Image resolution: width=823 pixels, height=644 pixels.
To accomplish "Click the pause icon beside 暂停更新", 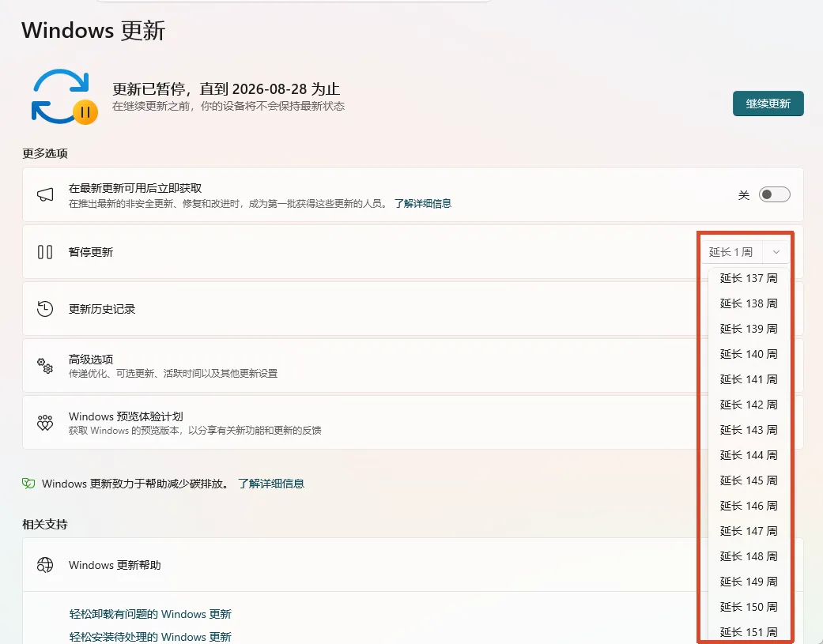I will click(x=45, y=252).
